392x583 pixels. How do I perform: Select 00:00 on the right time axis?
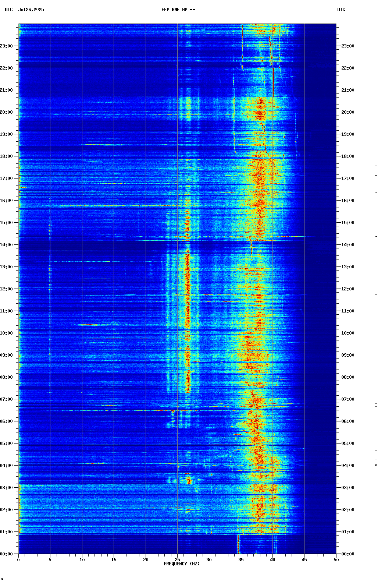[348, 554]
